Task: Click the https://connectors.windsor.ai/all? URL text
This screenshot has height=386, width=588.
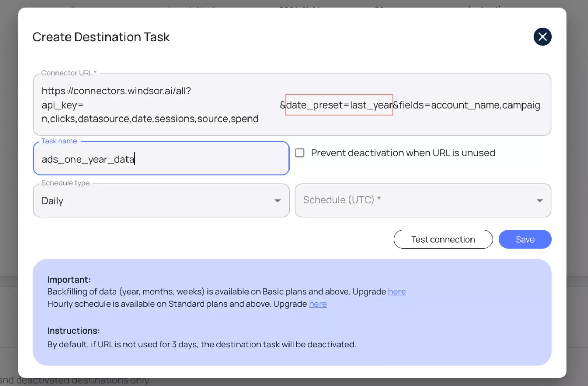Action: point(116,91)
